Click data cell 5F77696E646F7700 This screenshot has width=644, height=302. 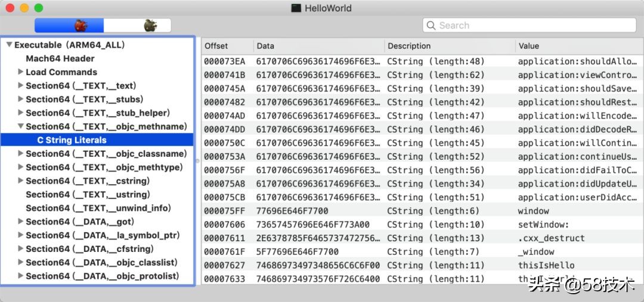point(298,251)
